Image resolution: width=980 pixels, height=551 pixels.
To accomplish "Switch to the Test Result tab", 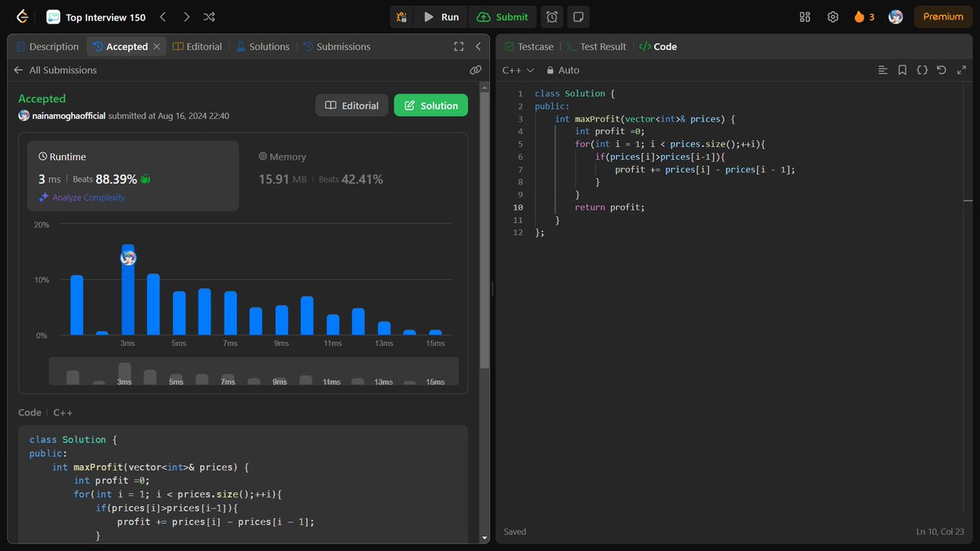I will coord(596,47).
